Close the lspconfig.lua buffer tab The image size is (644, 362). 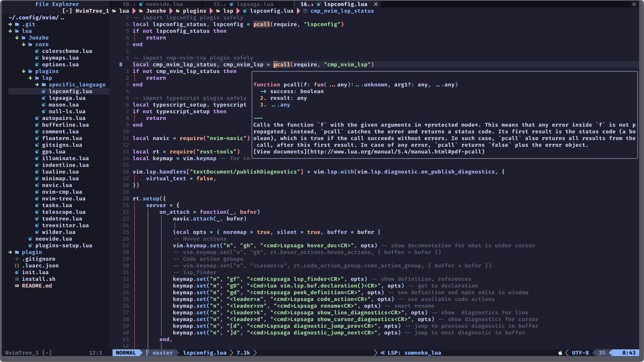375,4
